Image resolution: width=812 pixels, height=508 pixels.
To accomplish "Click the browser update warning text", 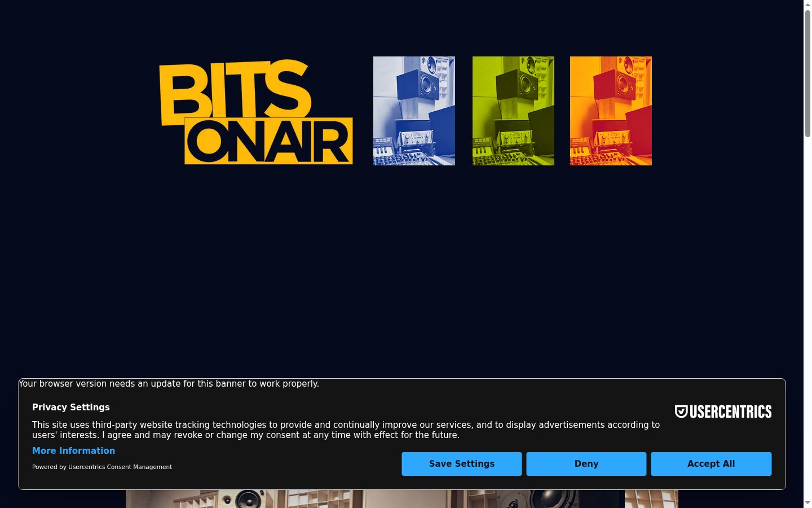I will [169, 384].
